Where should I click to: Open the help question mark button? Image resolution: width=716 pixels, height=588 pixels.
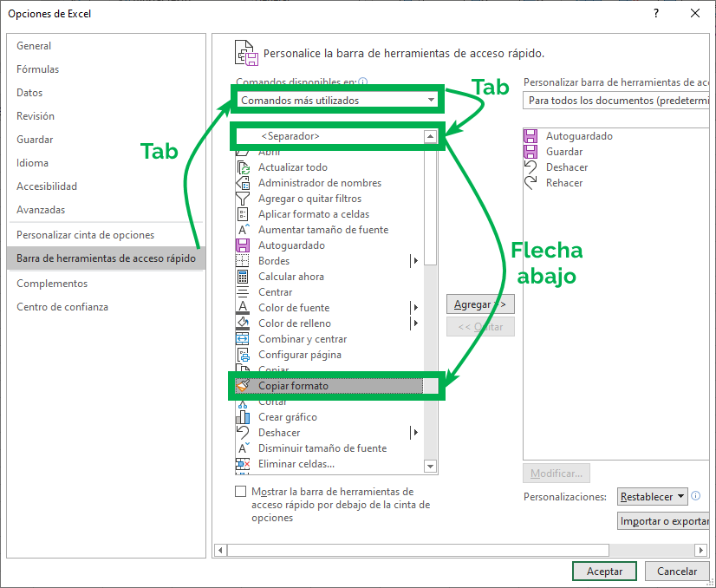656,13
